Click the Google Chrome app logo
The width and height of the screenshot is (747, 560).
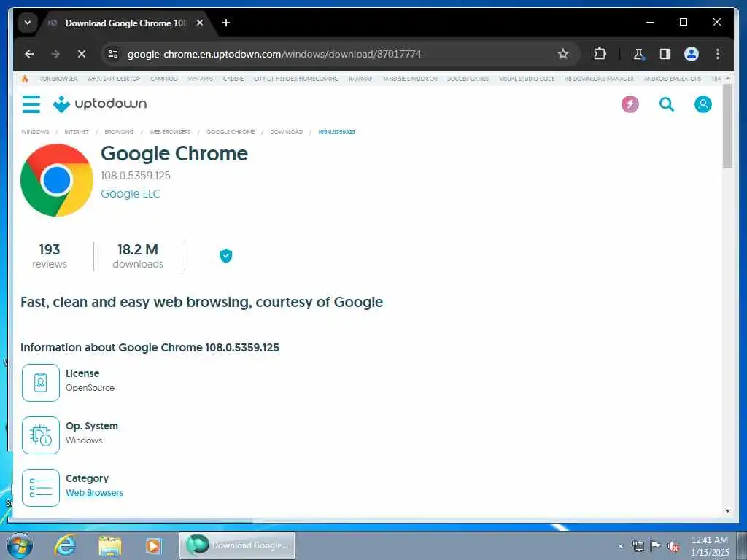(x=57, y=180)
